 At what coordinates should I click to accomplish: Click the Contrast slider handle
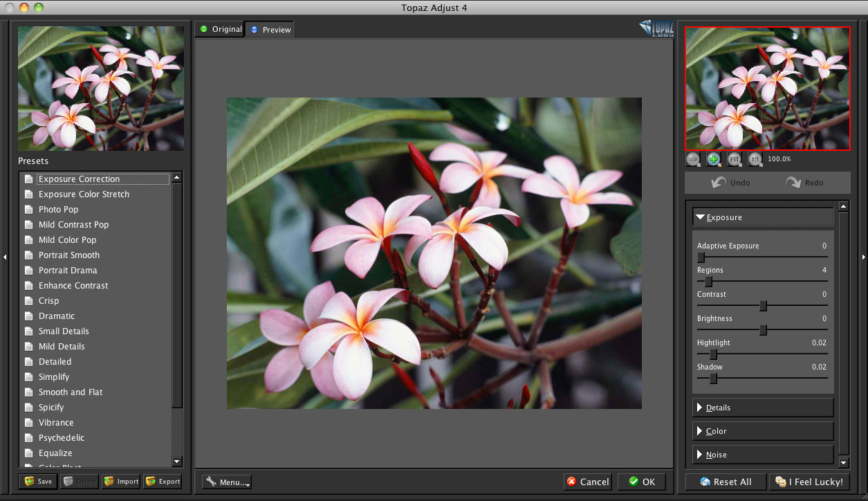pos(763,306)
